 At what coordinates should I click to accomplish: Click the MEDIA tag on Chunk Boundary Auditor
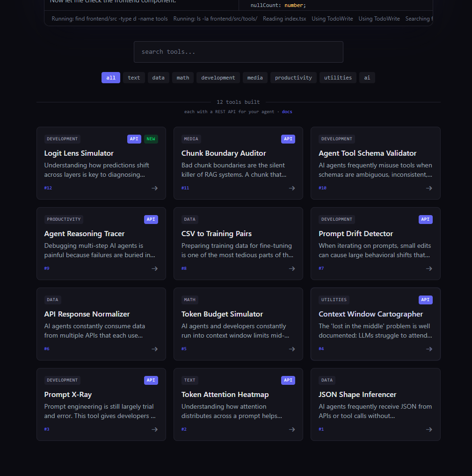point(191,139)
